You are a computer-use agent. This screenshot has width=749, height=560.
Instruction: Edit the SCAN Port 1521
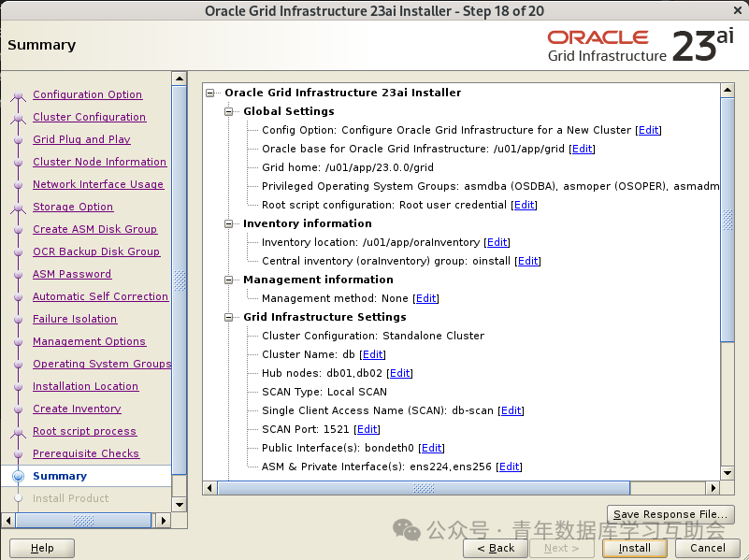point(367,429)
